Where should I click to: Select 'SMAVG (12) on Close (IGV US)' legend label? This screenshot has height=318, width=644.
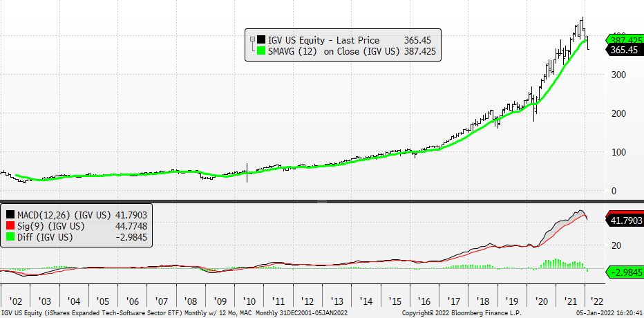coord(334,51)
